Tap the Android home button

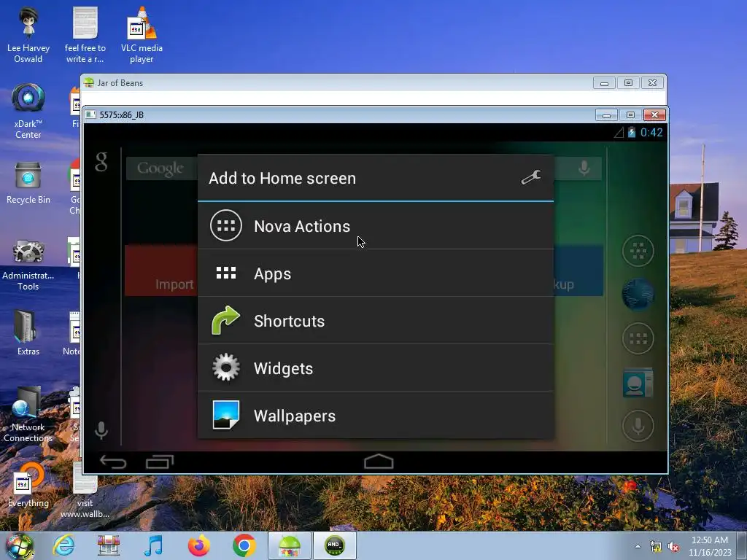379,462
